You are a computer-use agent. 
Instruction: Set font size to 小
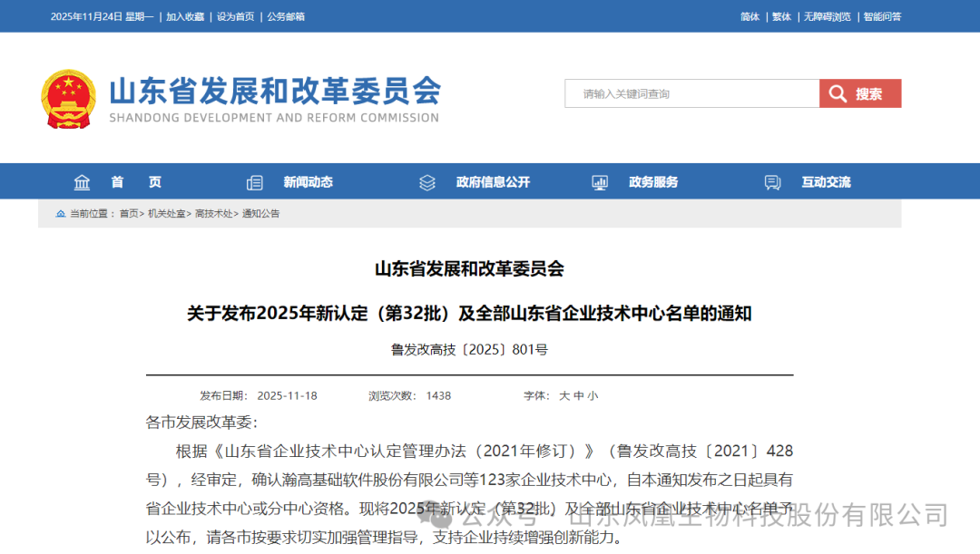(593, 396)
